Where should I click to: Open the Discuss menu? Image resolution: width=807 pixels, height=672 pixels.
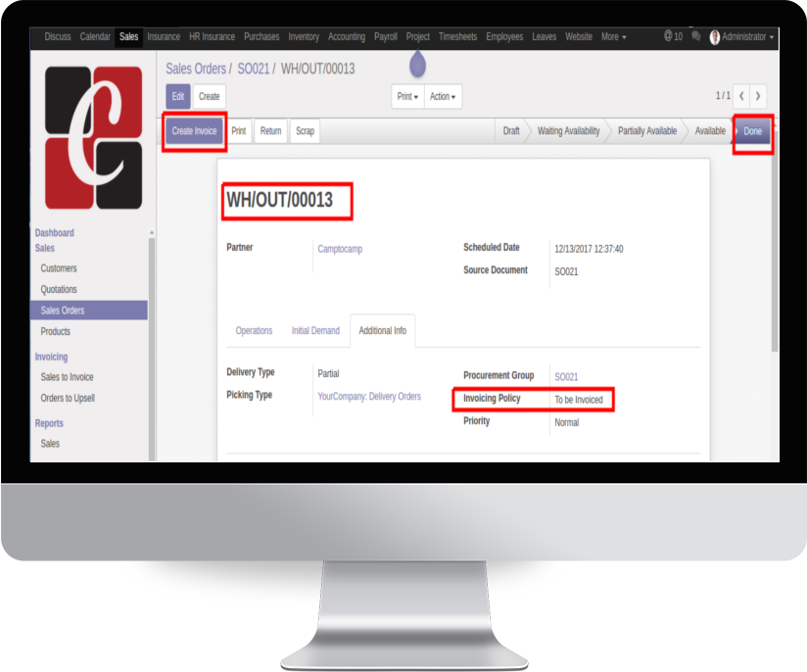(58, 36)
